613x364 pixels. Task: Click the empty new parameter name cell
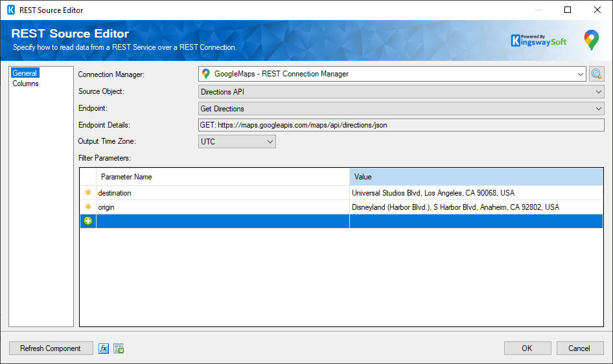coord(222,221)
